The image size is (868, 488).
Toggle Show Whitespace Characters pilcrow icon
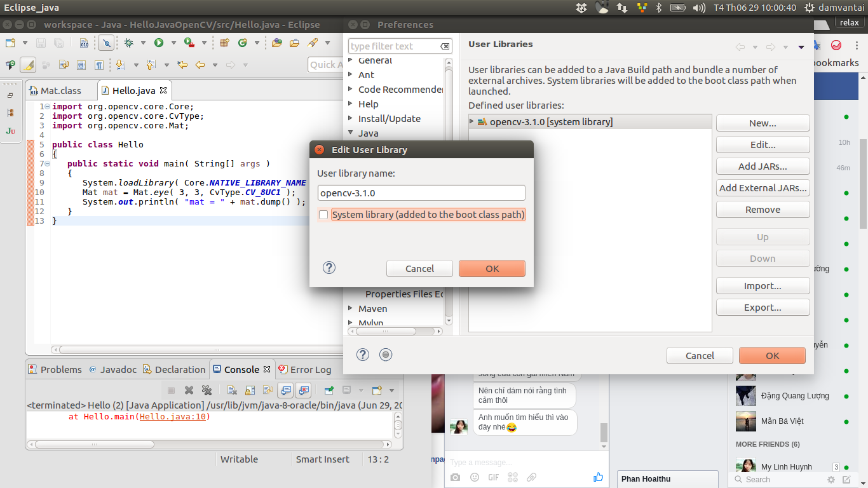pos(99,65)
